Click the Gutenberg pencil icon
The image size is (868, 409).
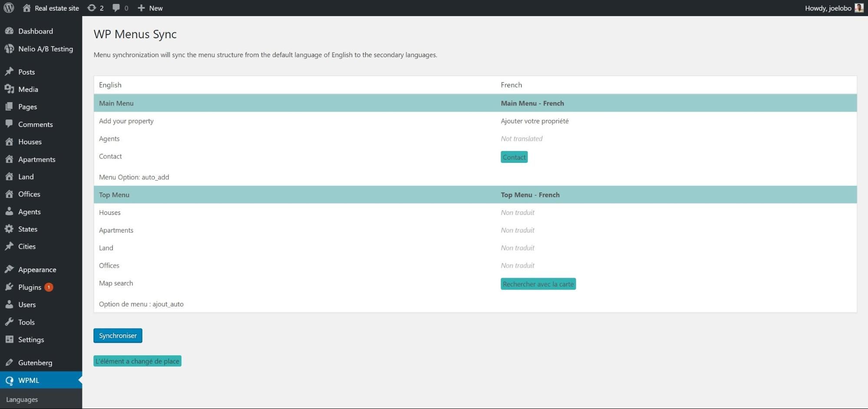click(x=9, y=363)
